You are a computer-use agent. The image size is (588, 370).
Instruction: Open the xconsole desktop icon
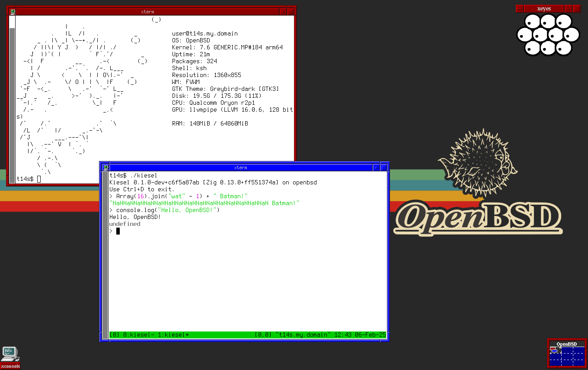[10, 358]
